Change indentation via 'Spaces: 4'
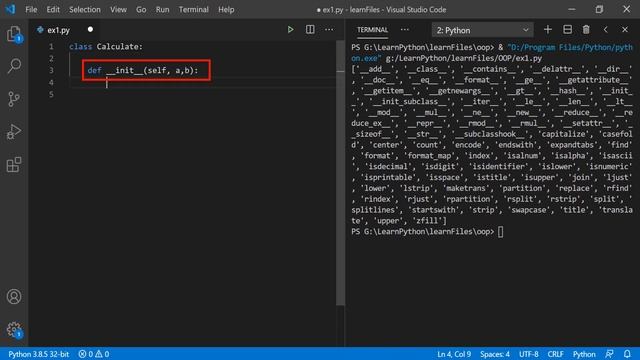This screenshot has width=640, height=360. point(495,354)
